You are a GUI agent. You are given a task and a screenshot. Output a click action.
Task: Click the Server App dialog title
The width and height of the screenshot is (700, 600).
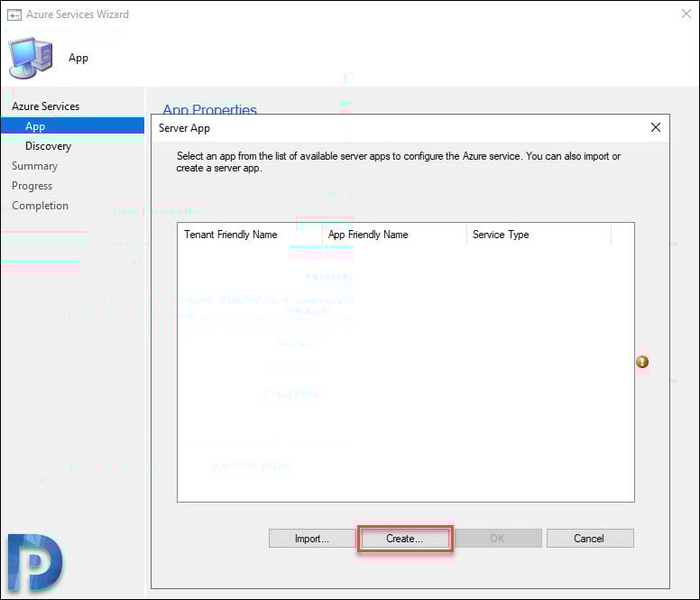point(184,128)
